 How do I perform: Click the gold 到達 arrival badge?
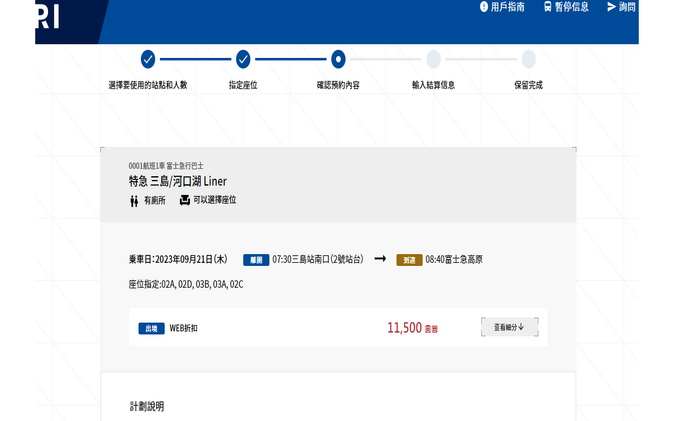pos(409,260)
